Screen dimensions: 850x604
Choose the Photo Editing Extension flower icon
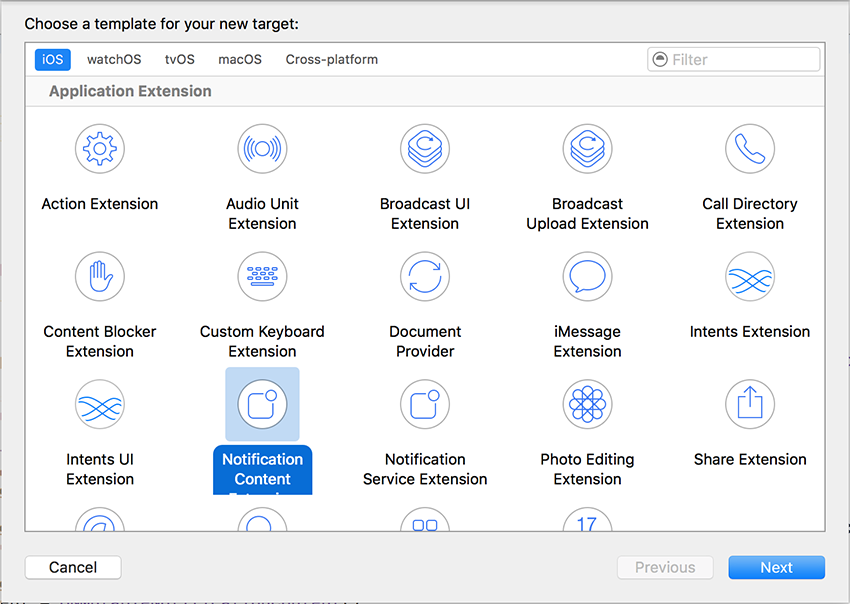[588, 404]
